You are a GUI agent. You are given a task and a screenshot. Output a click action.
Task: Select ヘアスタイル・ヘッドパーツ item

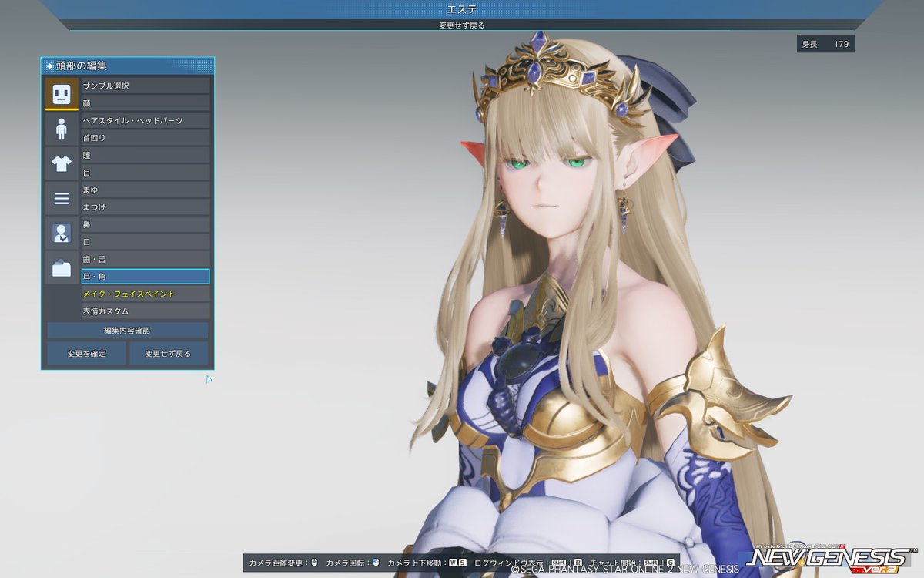[x=146, y=120]
